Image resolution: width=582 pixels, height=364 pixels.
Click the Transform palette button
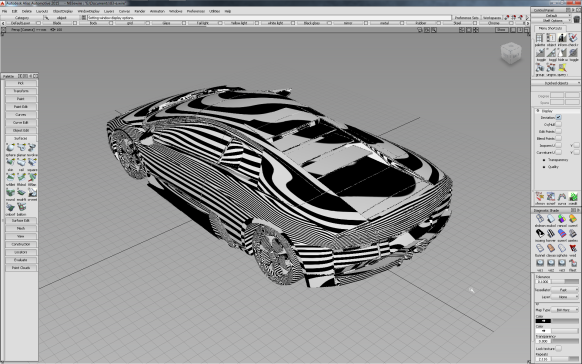coord(21,91)
